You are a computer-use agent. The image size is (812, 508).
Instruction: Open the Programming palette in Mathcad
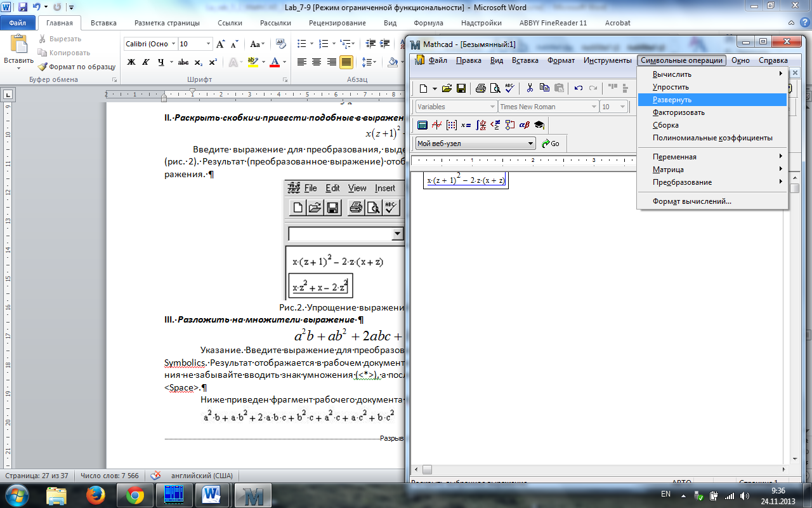(510, 124)
